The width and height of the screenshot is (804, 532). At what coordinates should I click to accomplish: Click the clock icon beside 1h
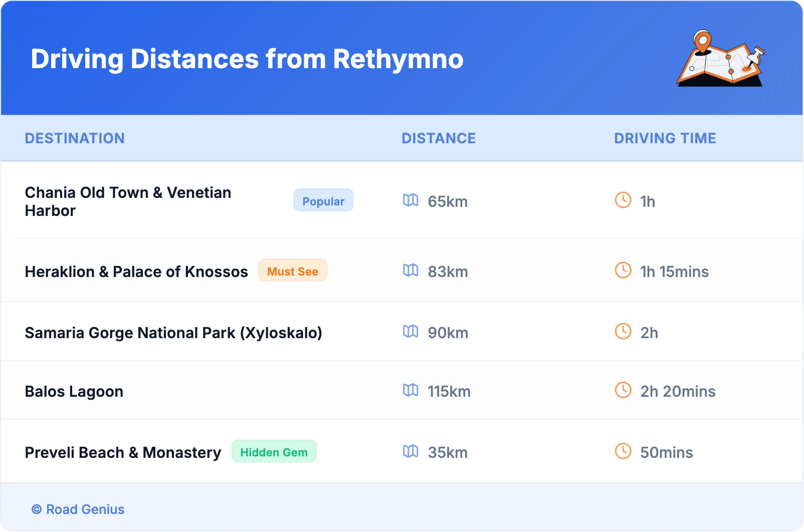click(623, 200)
